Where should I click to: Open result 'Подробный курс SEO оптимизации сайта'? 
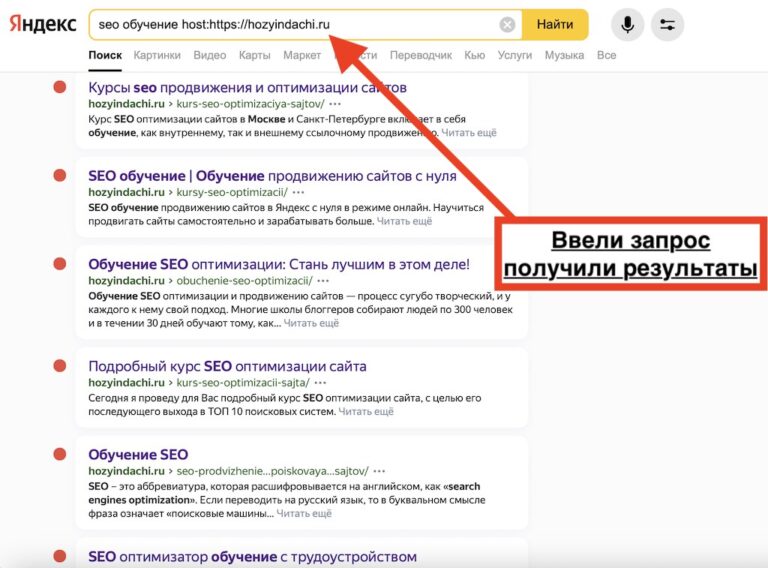[x=227, y=366]
